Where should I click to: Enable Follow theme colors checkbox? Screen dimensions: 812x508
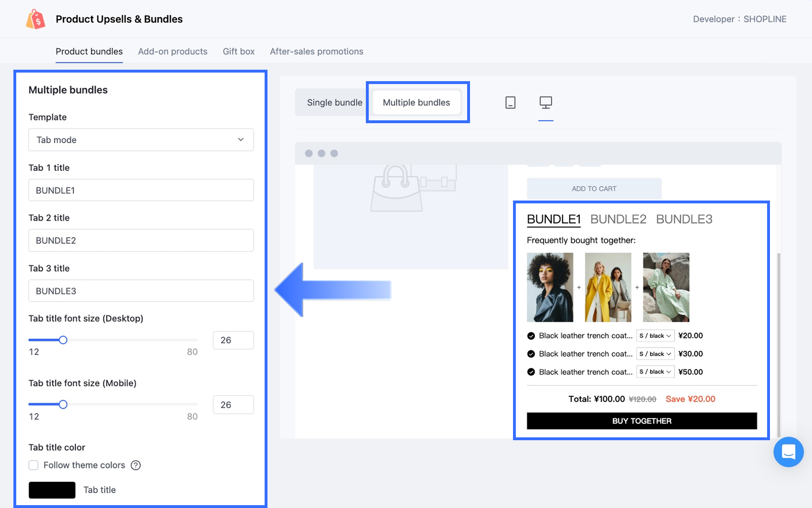[33, 465]
